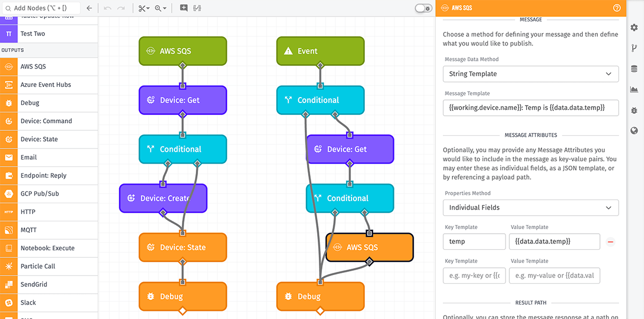Open the payload view with the braces icon

click(x=197, y=8)
